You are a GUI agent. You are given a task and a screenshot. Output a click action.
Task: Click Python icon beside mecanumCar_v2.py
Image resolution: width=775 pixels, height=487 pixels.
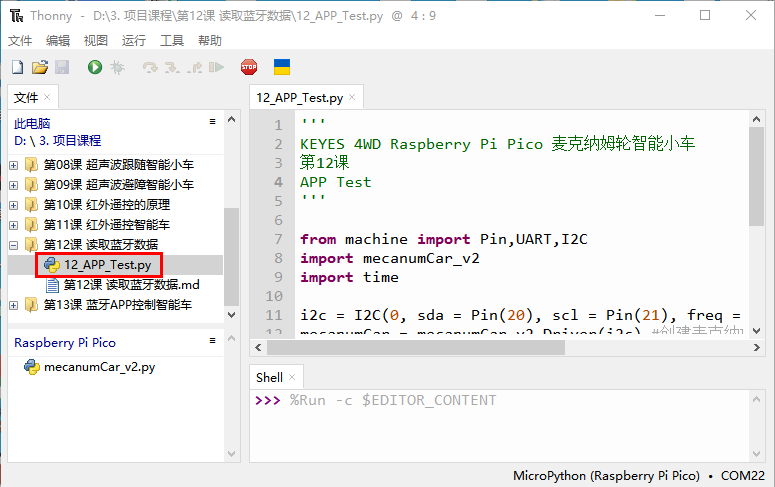pyautogui.click(x=32, y=367)
